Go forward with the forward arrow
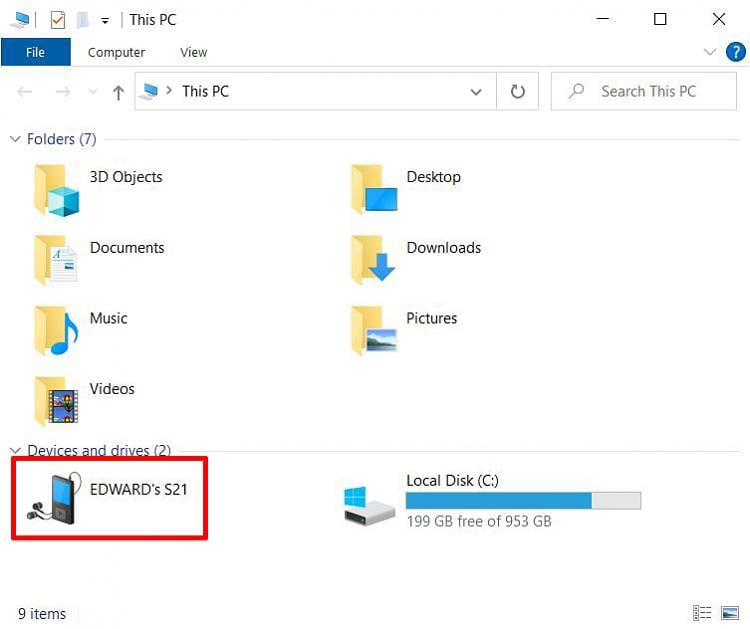Viewport: 750px width, 629px height. (63, 91)
